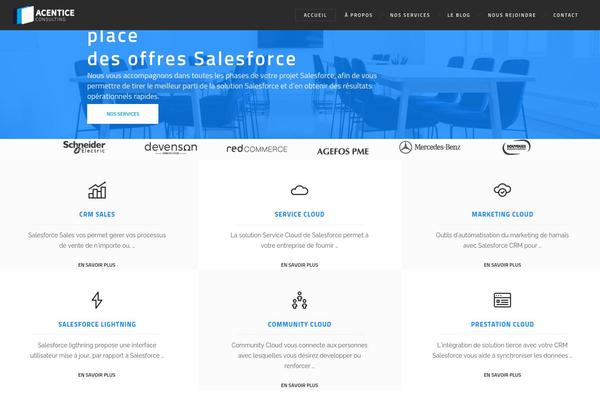Screen dimensions: 600x400
Task: Click the Mercedes-Benz logo
Action: tap(429, 147)
